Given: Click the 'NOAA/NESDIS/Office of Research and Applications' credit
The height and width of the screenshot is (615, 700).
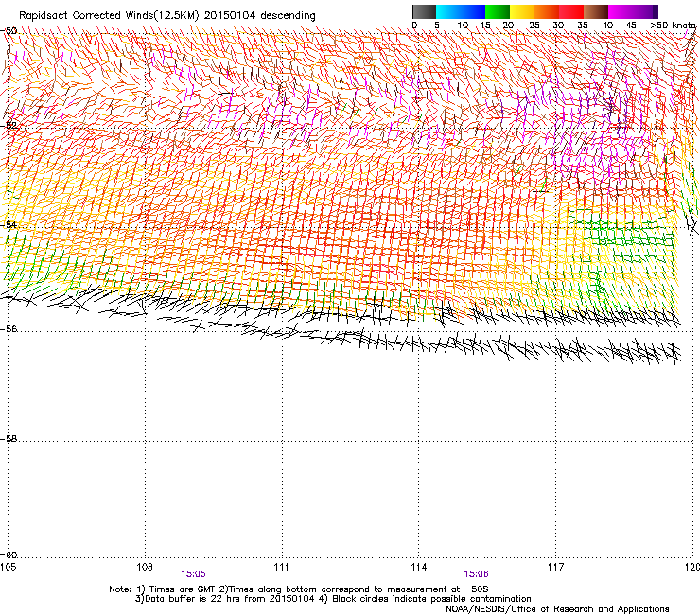Looking at the screenshot, I should coord(557,609).
